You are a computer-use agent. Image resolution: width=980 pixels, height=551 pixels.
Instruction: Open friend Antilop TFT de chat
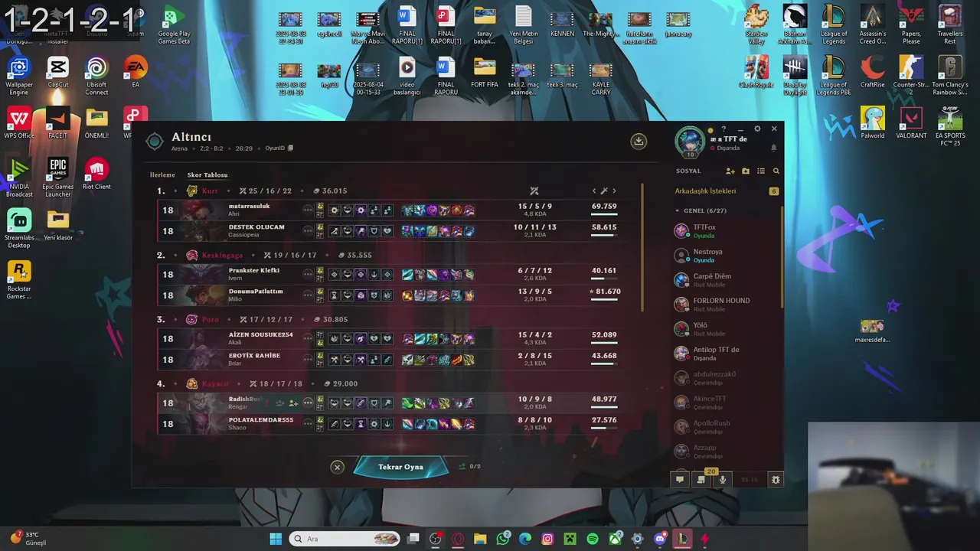(727, 353)
